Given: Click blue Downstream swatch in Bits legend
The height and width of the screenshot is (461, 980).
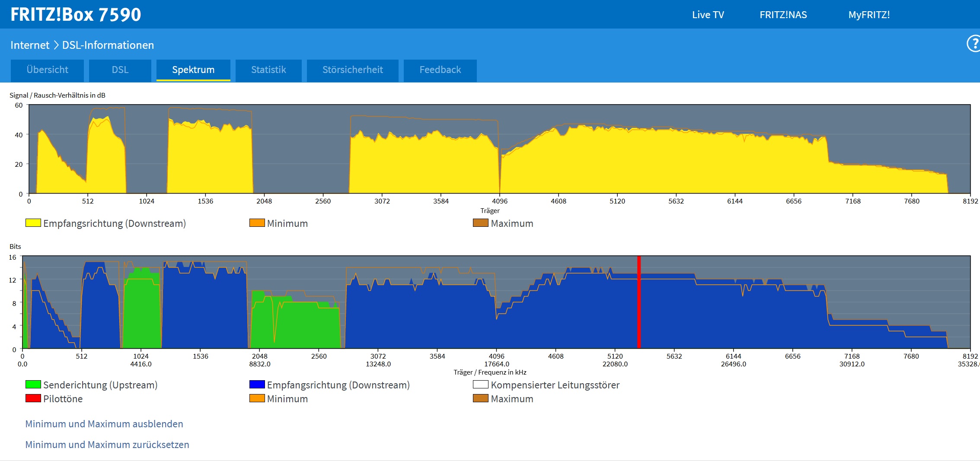Looking at the screenshot, I should coord(257,385).
